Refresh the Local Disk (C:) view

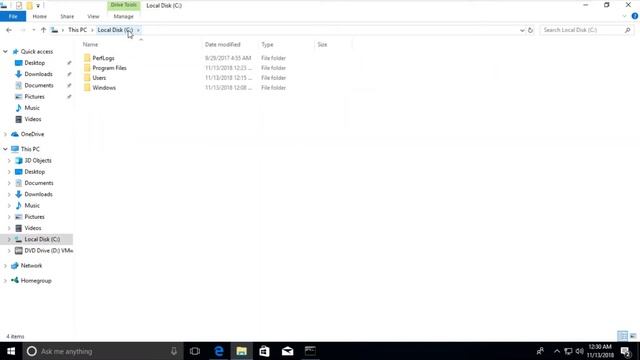tap(530, 30)
